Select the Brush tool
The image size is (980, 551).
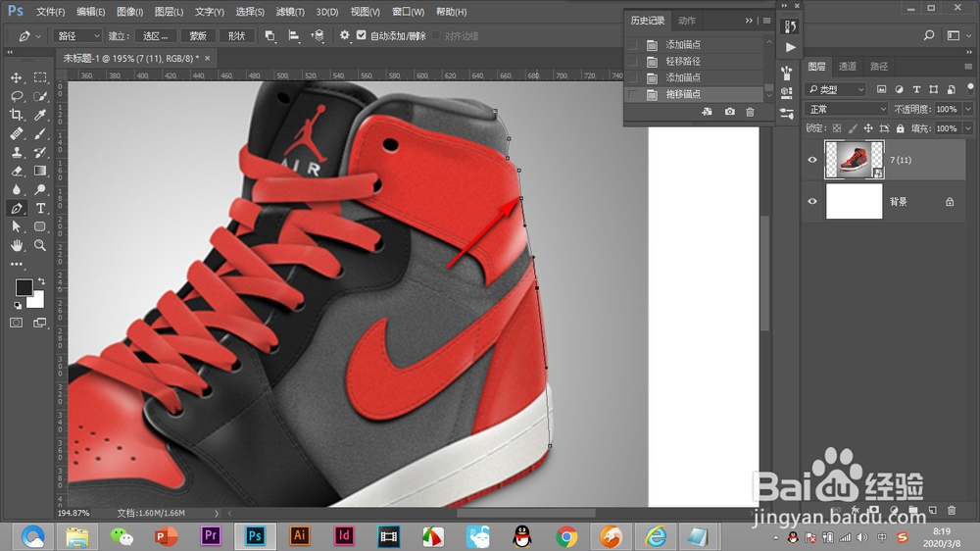point(40,133)
